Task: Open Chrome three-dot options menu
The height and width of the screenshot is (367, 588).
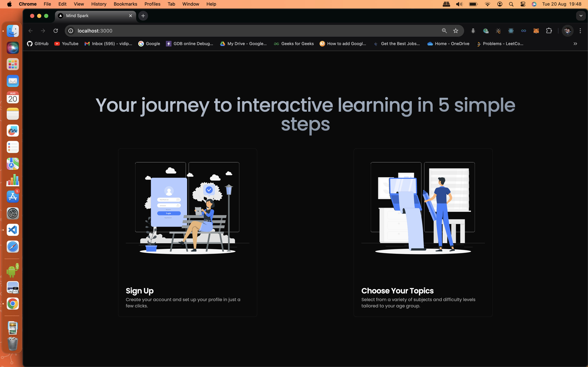Action: (x=580, y=31)
